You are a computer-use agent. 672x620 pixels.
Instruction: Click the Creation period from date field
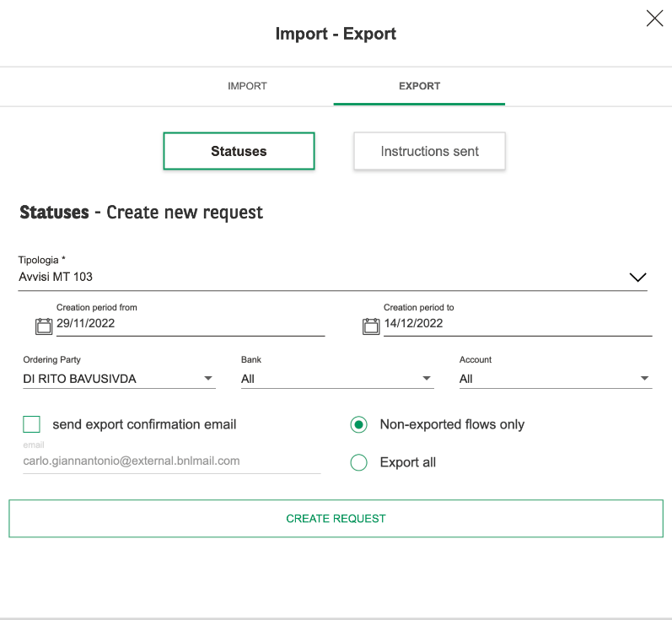point(191,324)
